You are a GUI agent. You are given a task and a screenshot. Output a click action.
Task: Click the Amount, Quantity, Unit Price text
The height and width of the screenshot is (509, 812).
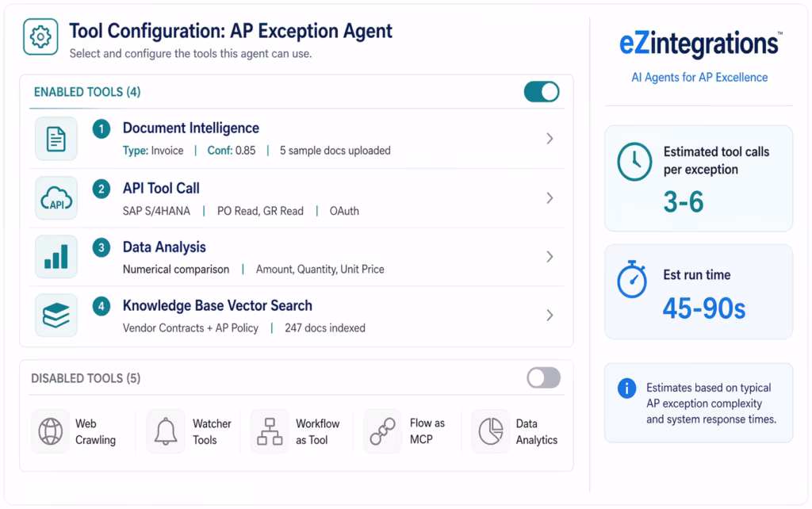coord(320,270)
